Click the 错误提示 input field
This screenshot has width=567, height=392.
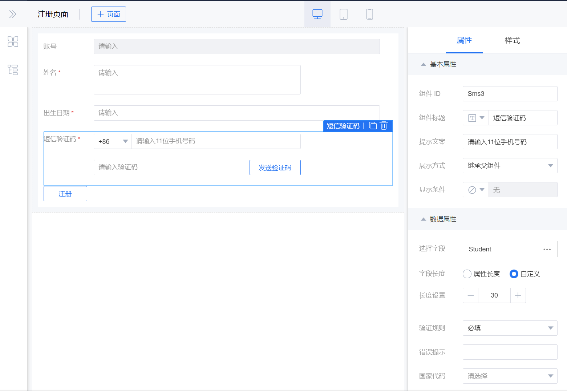coord(510,352)
